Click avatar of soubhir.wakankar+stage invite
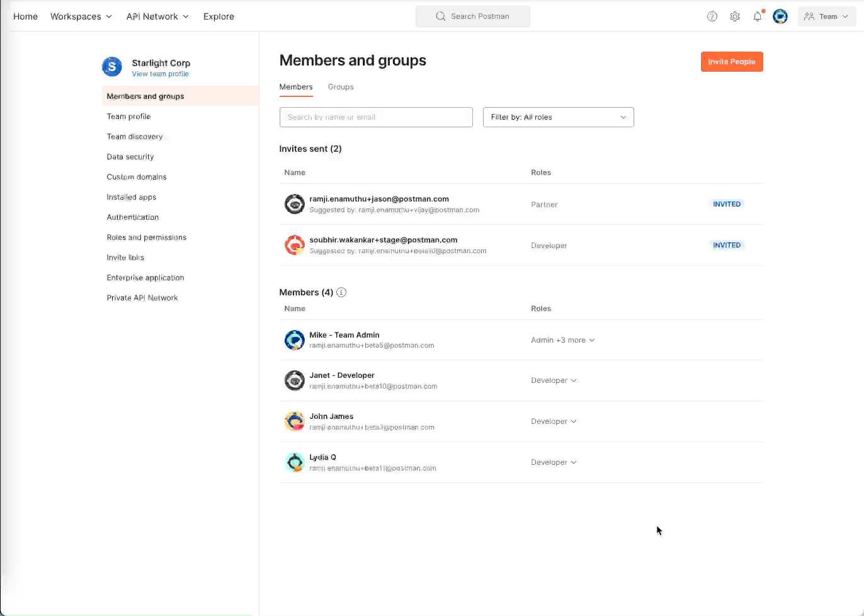Image resolution: width=864 pixels, height=616 pixels. [x=294, y=245]
